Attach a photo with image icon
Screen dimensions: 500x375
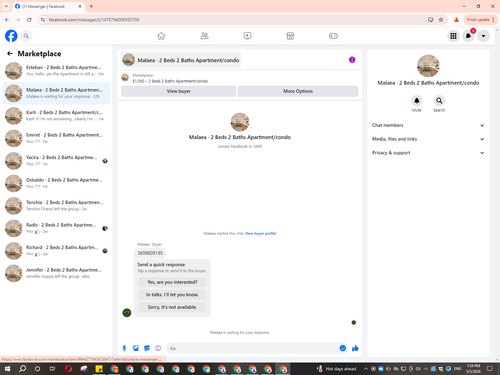point(136,348)
